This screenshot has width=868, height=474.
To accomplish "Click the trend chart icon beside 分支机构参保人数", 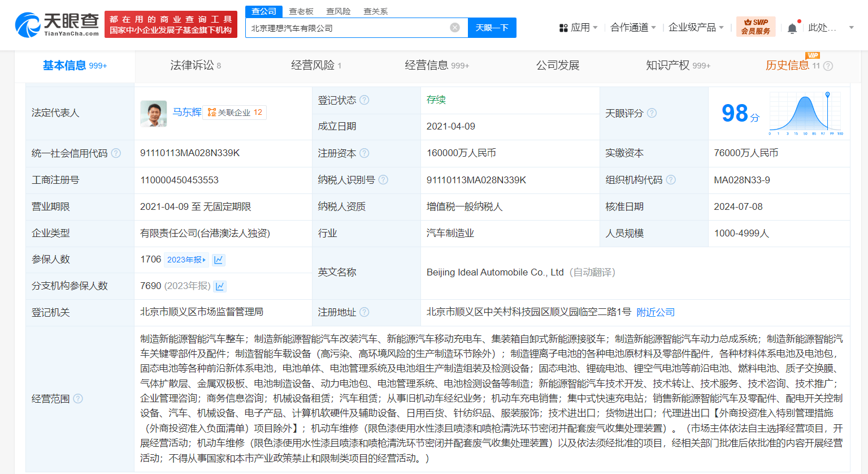I will coord(219,286).
